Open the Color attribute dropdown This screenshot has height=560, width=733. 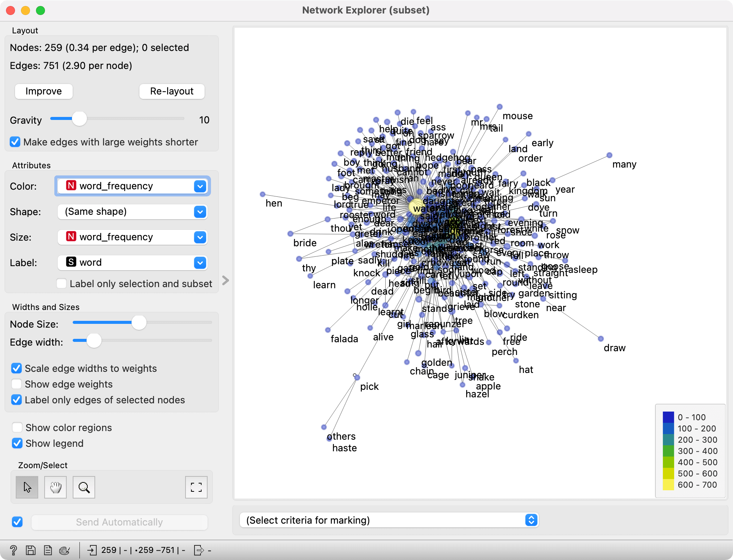(133, 186)
